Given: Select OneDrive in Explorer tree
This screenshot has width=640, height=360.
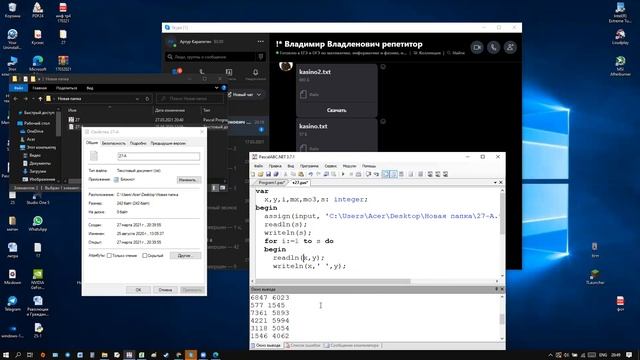Looking at the screenshot, I should coord(35,131).
